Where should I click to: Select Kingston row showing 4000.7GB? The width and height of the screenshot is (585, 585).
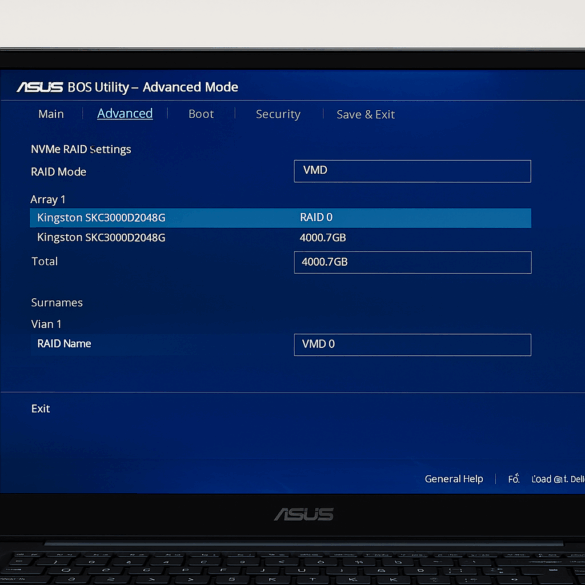click(280, 238)
